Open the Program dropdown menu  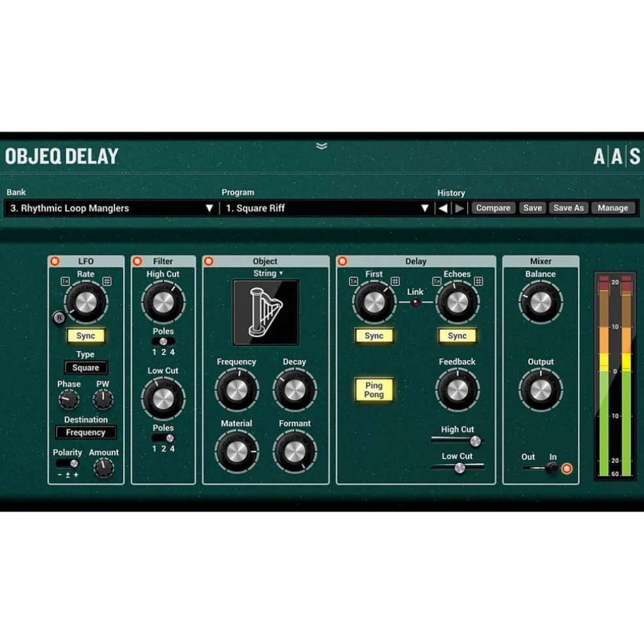(x=327, y=208)
